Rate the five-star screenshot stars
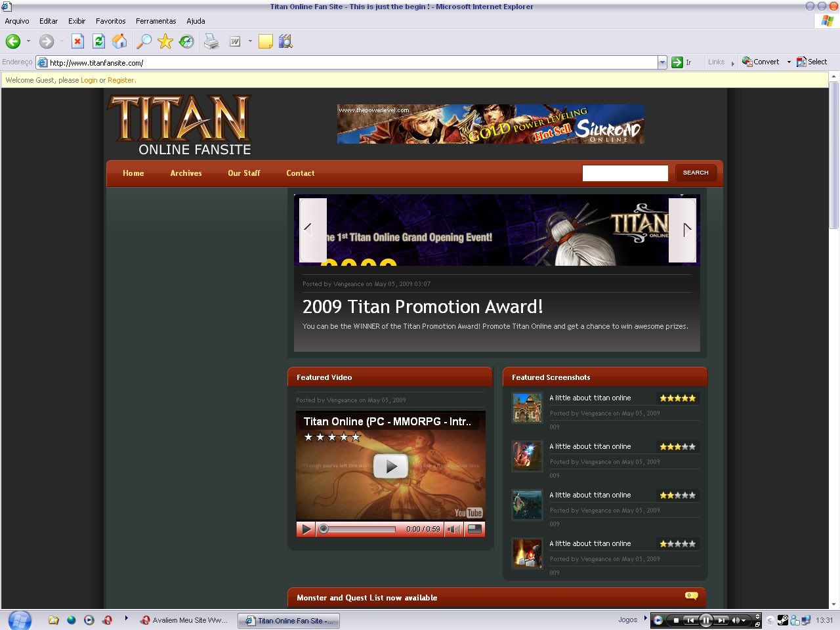Viewport: 840px width, 630px height. (x=677, y=398)
